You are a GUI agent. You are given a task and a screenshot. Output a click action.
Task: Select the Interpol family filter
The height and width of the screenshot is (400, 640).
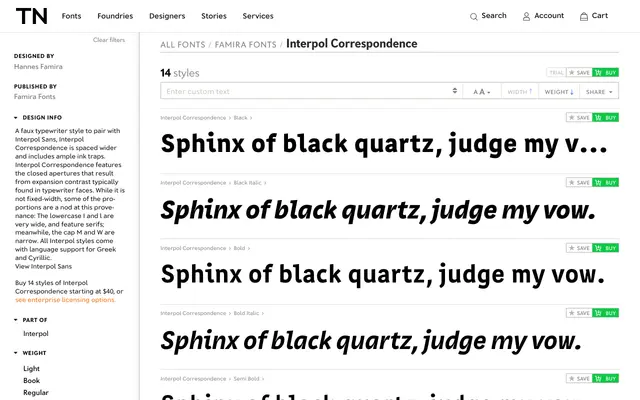(x=36, y=333)
